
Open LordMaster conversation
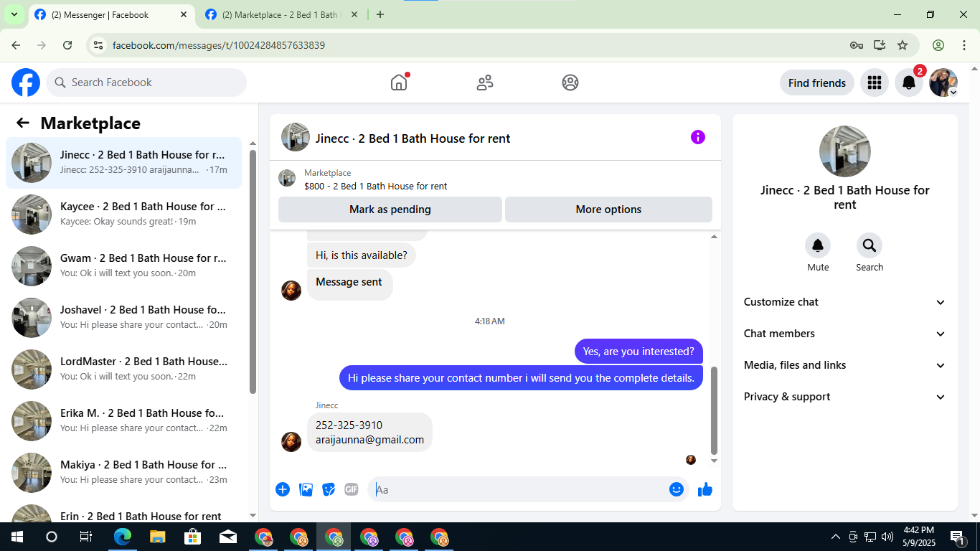click(124, 369)
